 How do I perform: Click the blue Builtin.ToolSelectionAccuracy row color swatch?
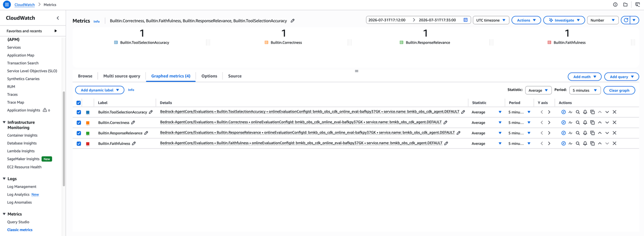click(88, 112)
